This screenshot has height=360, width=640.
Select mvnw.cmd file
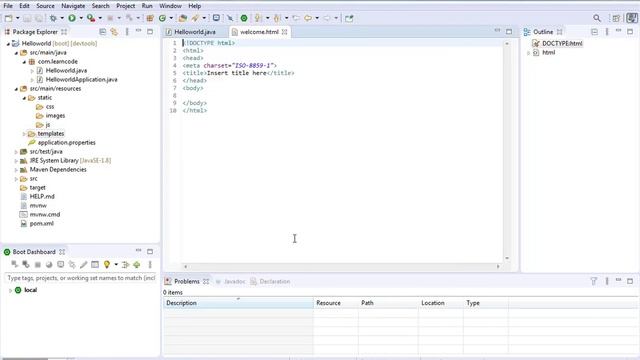click(44, 214)
